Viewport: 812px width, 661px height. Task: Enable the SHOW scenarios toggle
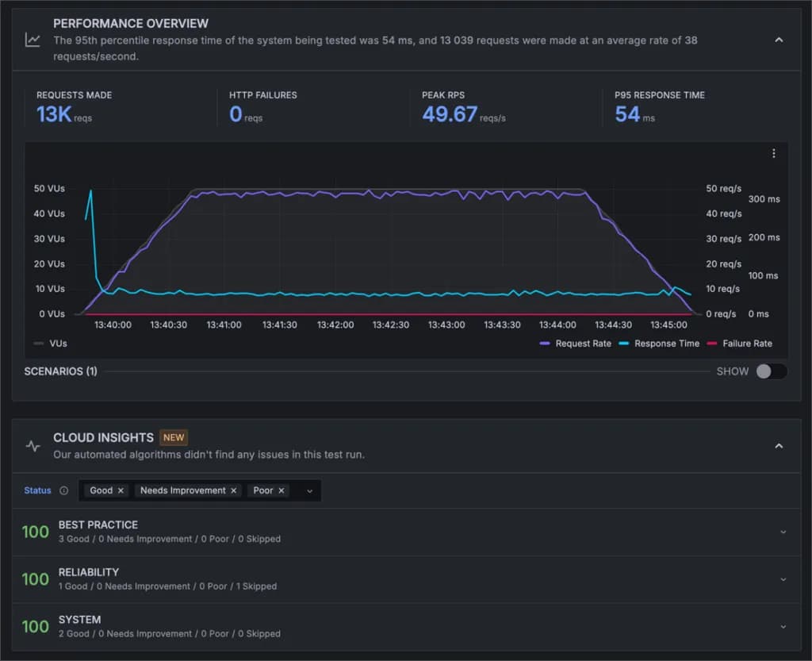[x=770, y=371]
